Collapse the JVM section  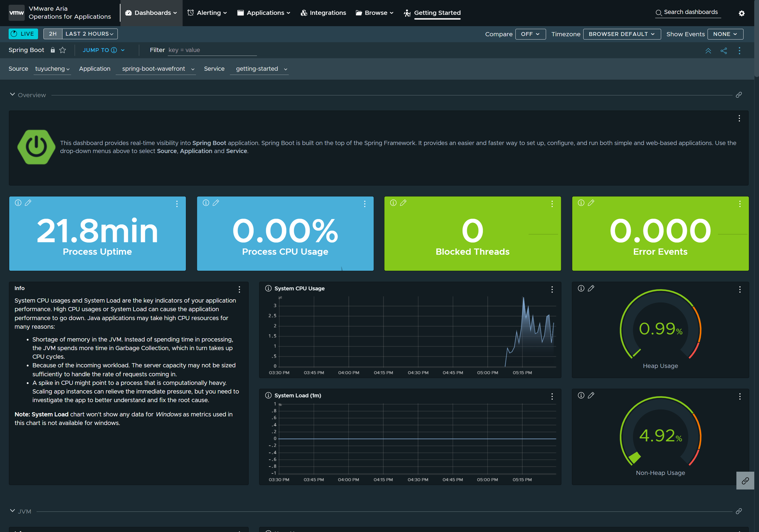(x=12, y=511)
